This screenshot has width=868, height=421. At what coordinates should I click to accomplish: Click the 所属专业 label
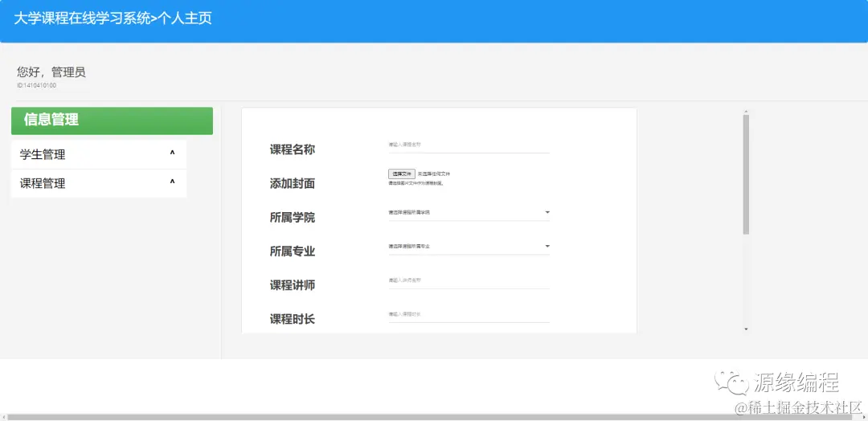tap(293, 251)
